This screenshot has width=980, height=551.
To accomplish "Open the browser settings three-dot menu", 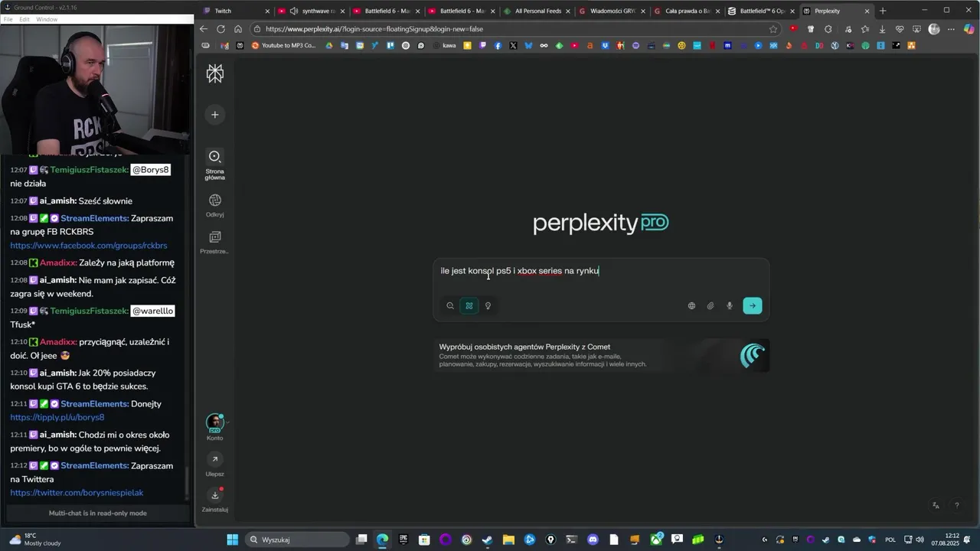I will (951, 29).
